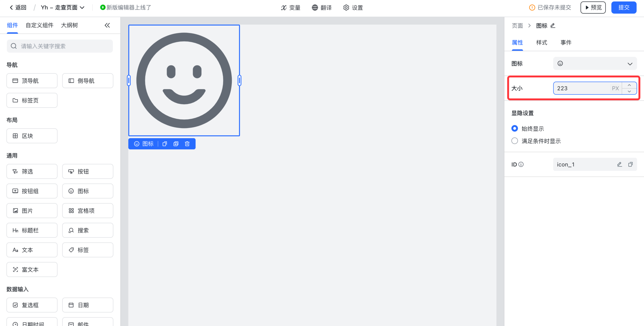Select the 图片 image component
Image resolution: width=644 pixels, height=326 pixels.
click(32, 211)
